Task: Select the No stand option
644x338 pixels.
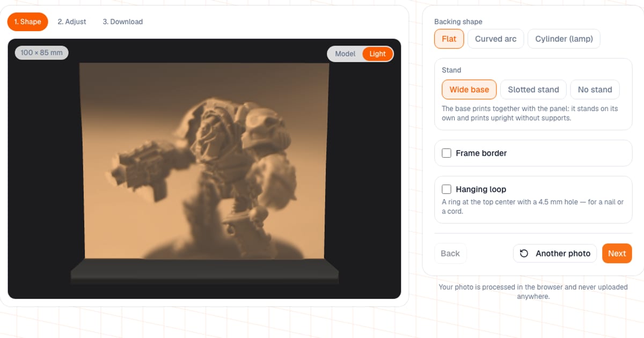Action: tap(595, 90)
